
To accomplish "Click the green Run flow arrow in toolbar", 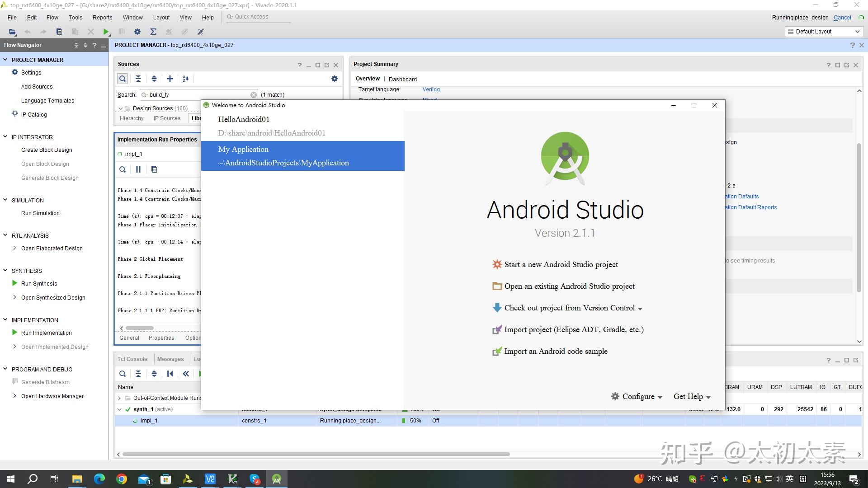I will [106, 32].
